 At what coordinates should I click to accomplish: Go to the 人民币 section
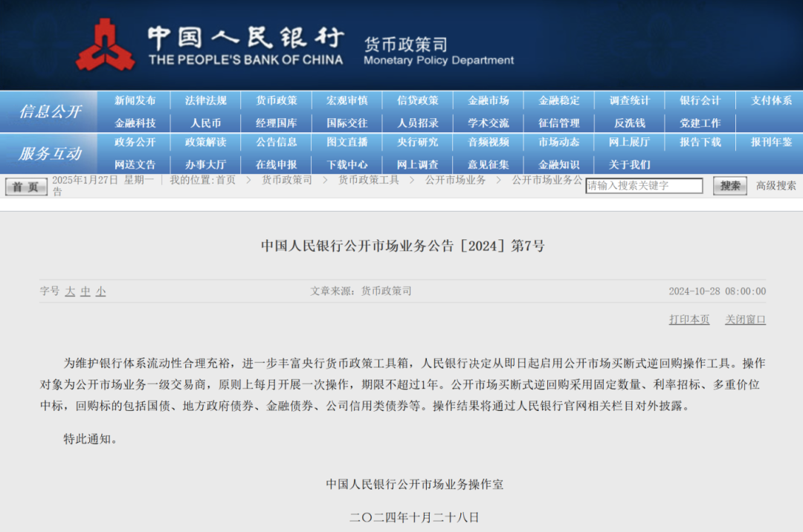[206, 123]
